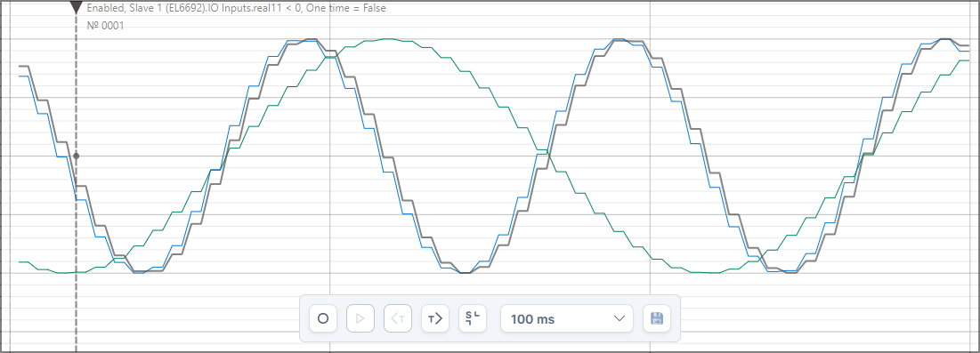Click the trigger level dot on dashed line
Viewport: 980px width, 353px height.
[76, 156]
